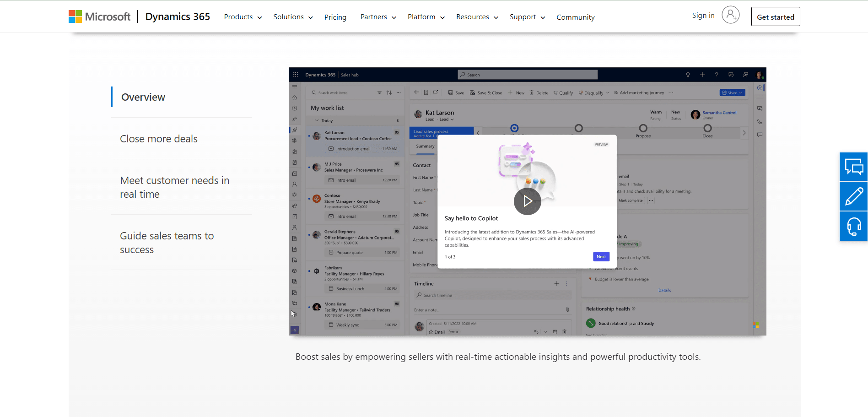Screen dimensions: 868x417
Task: Open the chat side widget icon
Action: coord(853,167)
